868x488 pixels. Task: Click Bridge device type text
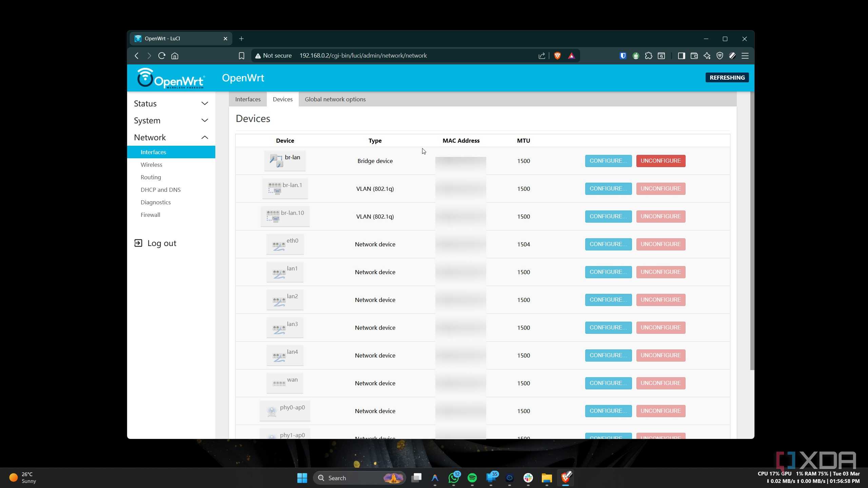point(375,161)
